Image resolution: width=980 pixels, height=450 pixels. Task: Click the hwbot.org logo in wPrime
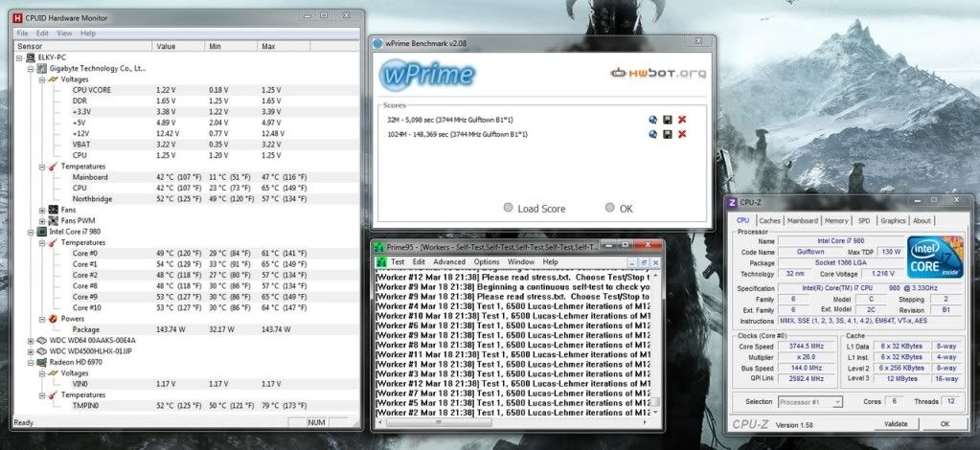[658, 73]
